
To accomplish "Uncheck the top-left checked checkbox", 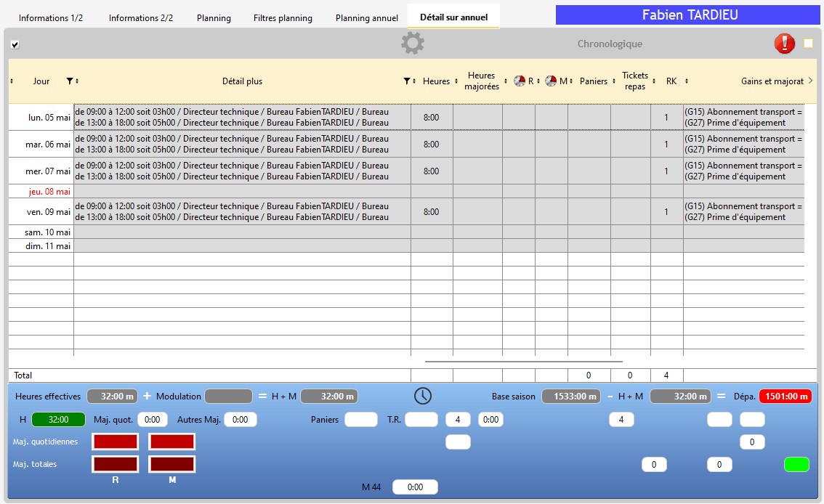I will click(x=15, y=44).
